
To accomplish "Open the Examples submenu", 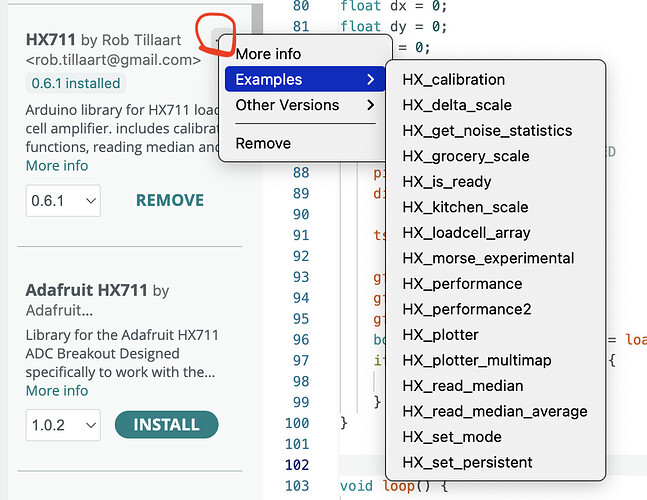I will click(x=305, y=79).
